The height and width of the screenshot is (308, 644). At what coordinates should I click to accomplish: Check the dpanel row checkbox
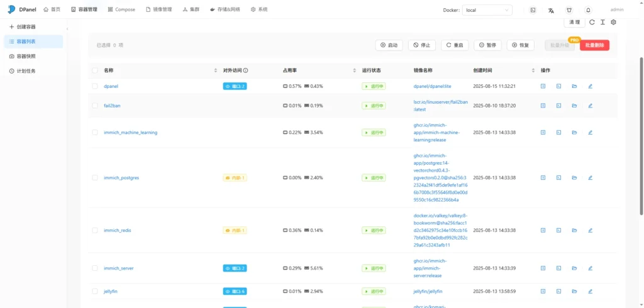tap(95, 86)
